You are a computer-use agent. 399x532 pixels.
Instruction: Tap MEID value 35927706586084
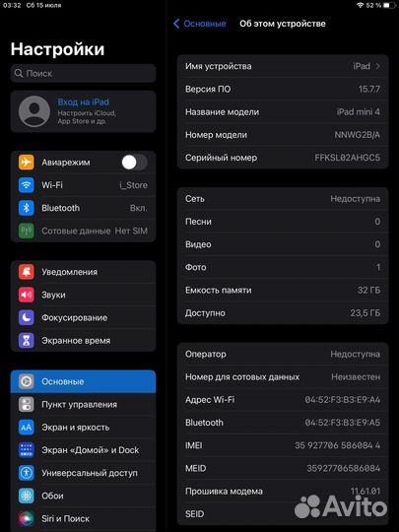(344, 468)
